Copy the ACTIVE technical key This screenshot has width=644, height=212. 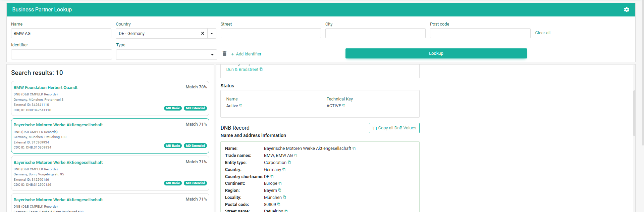click(344, 106)
